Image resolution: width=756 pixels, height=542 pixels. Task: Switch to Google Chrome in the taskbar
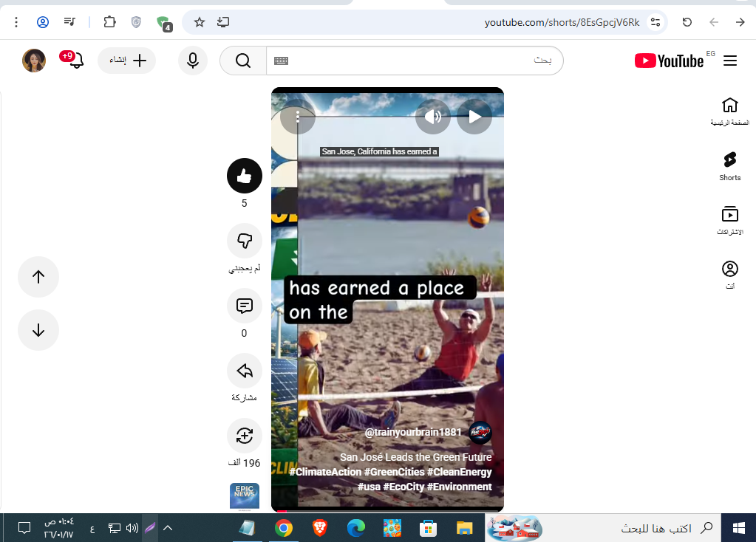tap(284, 528)
